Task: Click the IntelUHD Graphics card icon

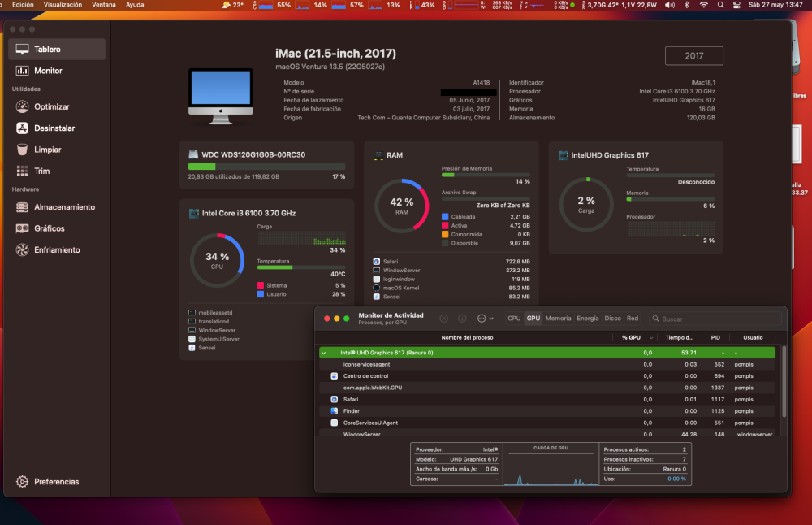Action: point(564,155)
